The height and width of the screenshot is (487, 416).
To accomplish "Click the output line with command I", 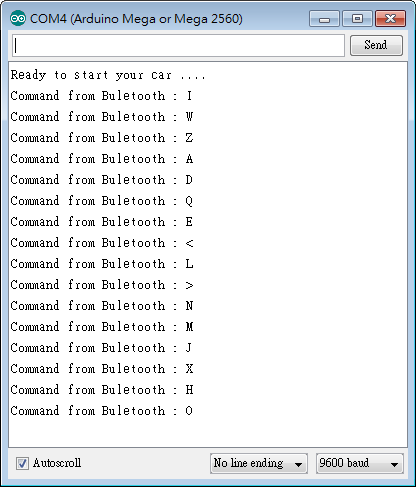I will (101, 96).
